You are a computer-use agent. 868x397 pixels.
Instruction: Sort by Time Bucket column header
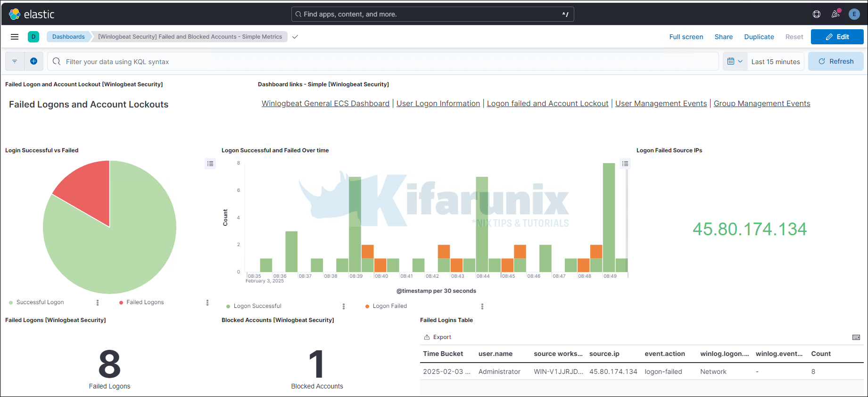point(443,354)
